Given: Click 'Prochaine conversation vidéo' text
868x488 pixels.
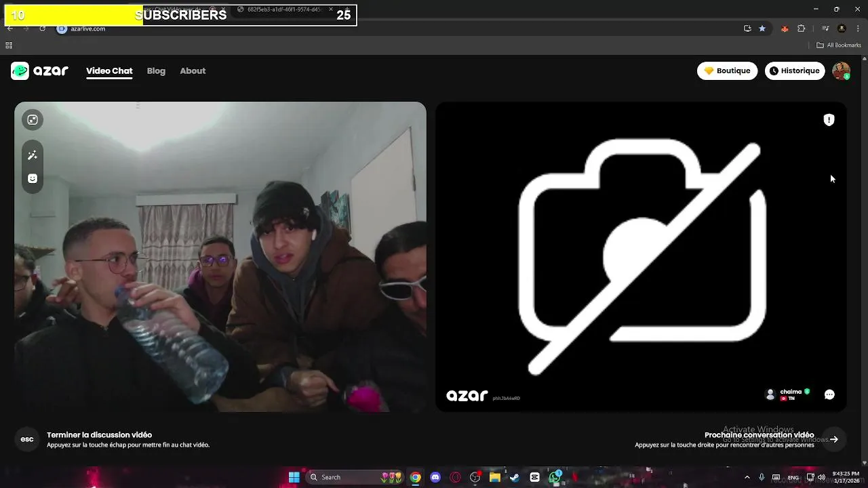Looking at the screenshot, I should pyautogui.click(x=759, y=435).
